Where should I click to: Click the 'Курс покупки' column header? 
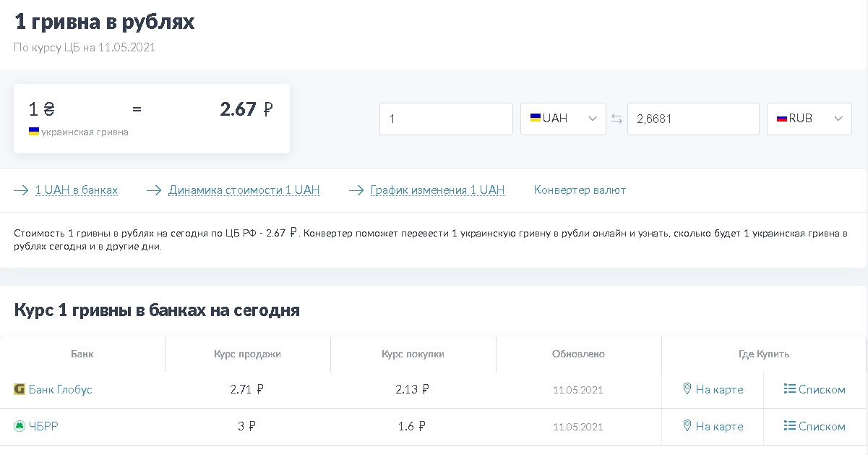[x=413, y=354]
